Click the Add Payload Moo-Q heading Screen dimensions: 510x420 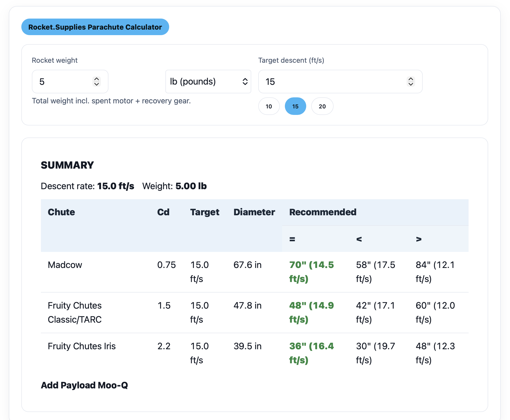(84, 385)
